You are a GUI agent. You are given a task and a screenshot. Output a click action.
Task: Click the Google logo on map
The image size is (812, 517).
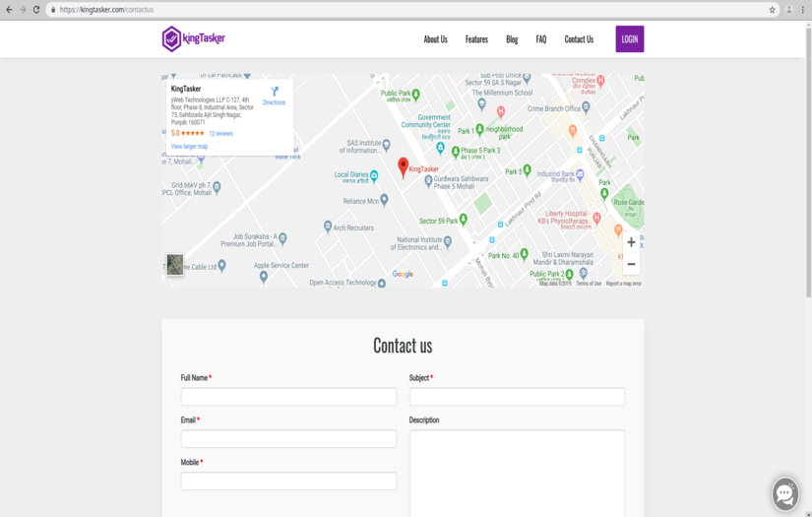[x=403, y=274]
